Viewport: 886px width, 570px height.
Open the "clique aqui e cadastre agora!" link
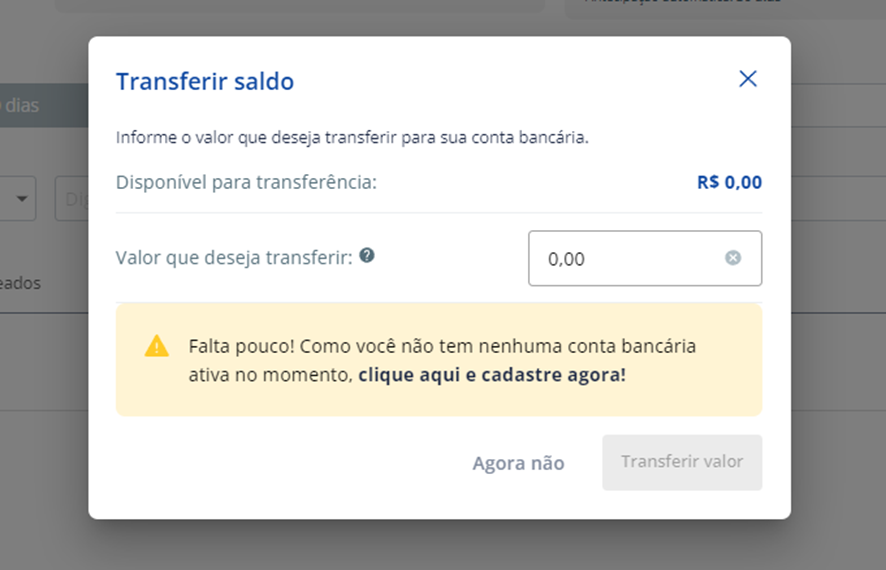(x=492, y=376)
